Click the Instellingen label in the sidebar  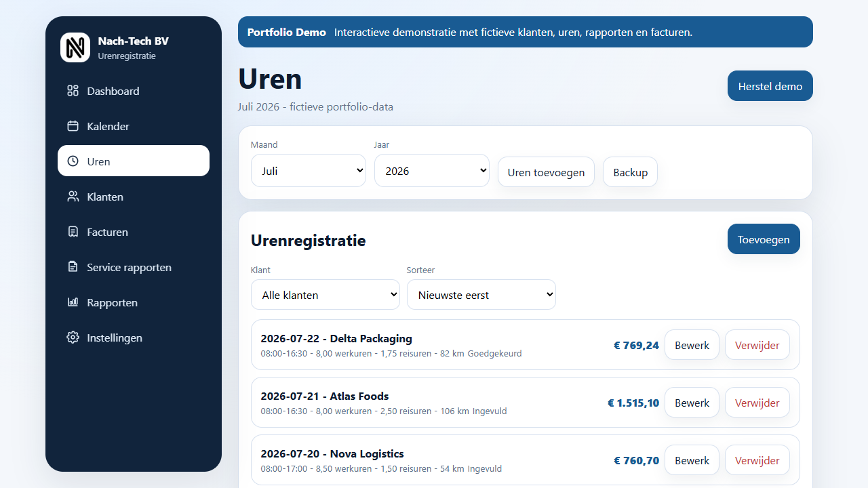[115, 338]
